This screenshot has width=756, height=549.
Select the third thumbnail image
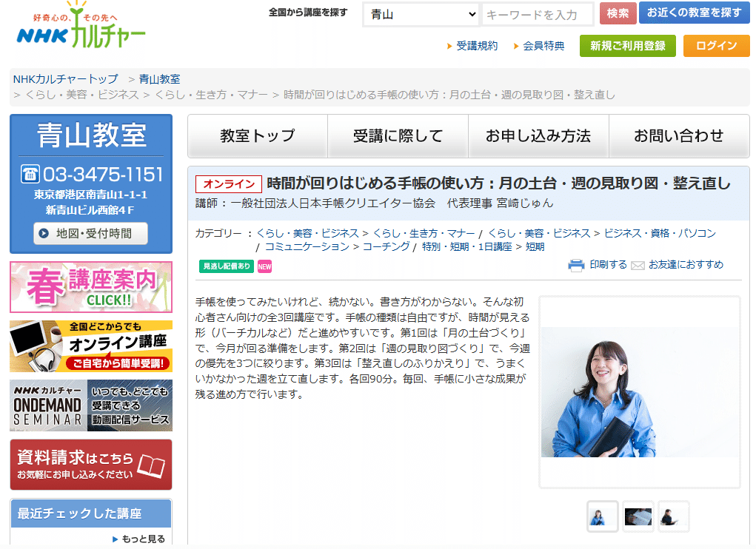tap(674, 516)
